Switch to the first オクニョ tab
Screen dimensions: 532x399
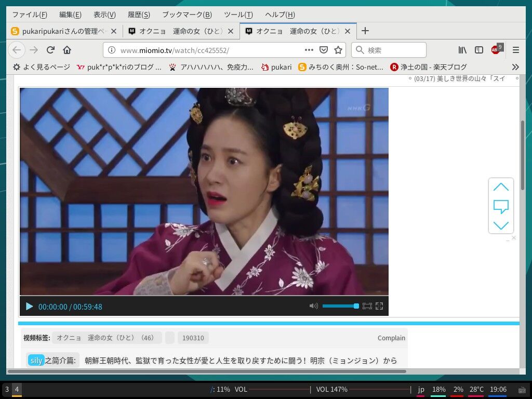click(179, 31)
